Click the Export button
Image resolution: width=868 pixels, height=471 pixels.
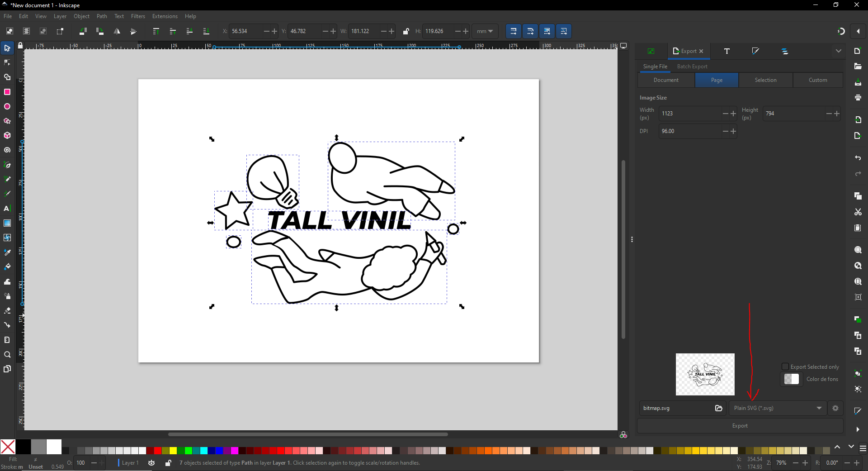740,426
